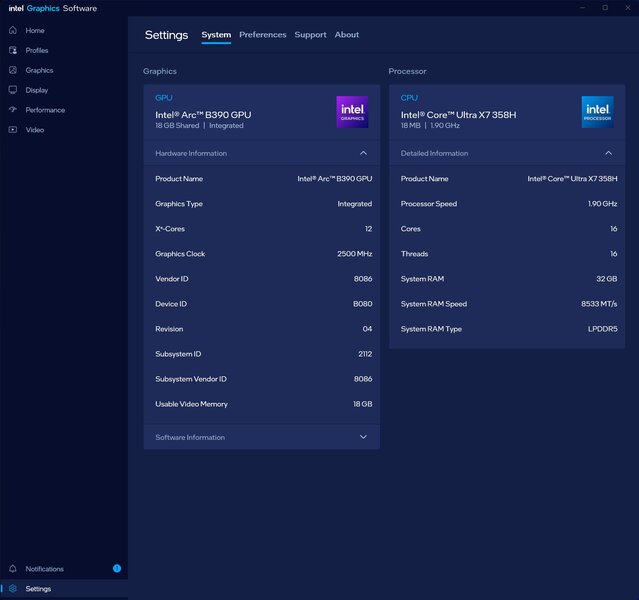This screenshot has width=639, height=600.
Task: Click the Intel Core Ultra X7 358H card title
Action: [458, 115]
